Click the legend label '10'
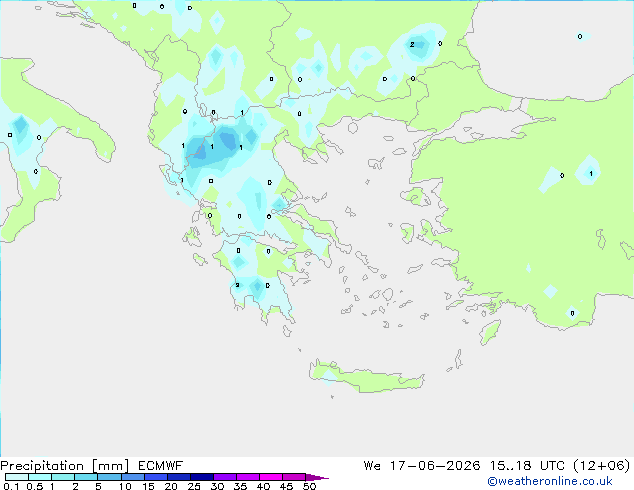The image size is (634, 490). coord(125,486)
